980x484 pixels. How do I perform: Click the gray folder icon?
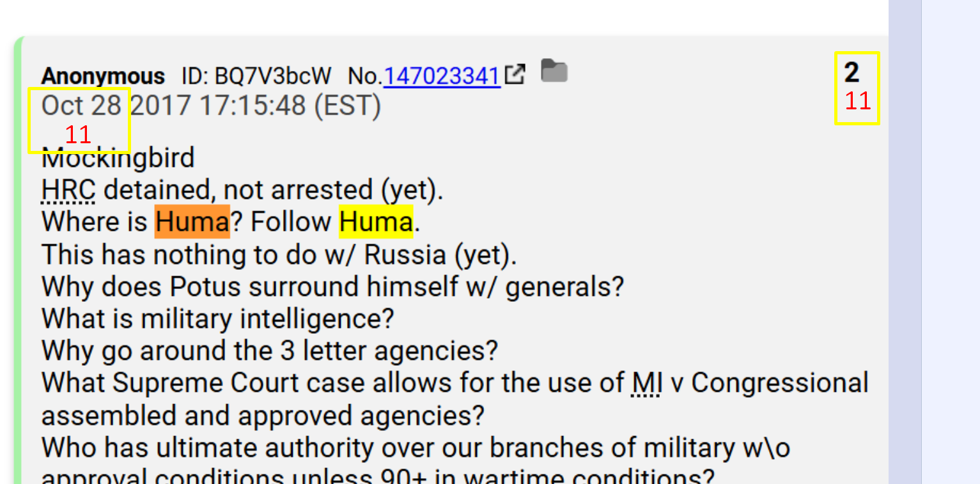coord(554,70)
